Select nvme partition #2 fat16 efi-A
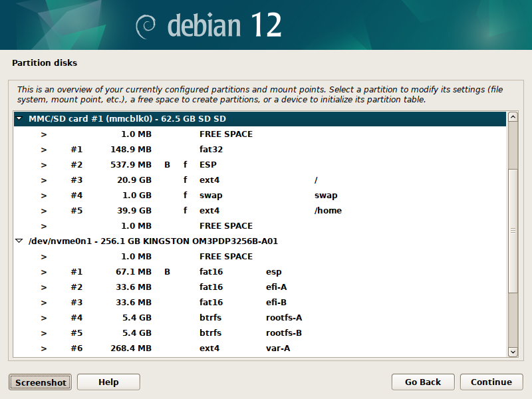The image size is (532, 399). pyautogui.click(x=260, y=287)
